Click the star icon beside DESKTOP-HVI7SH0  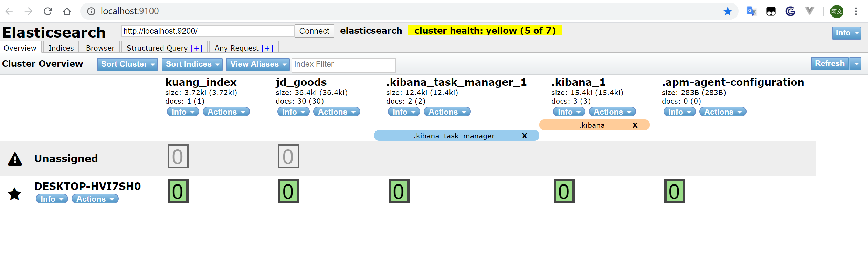[x=14, y=194]
